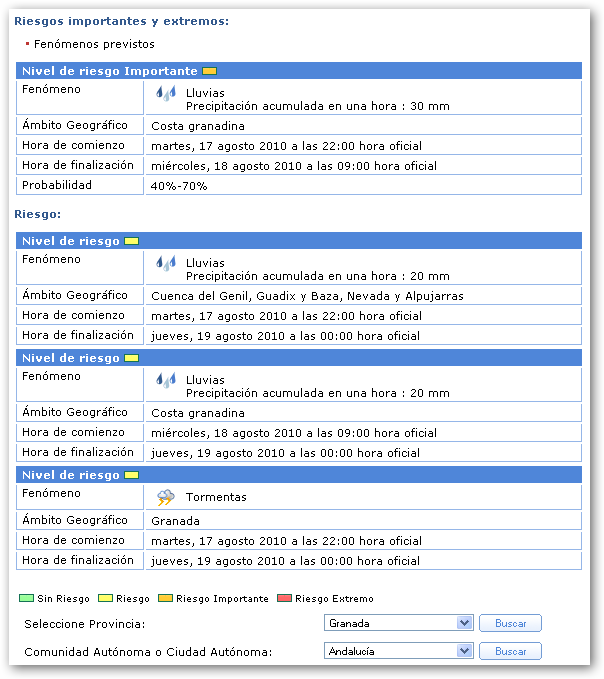Click the rain icon for the 30 mm warning
Viewport: 604px width, 679px height.
point(165,93)
